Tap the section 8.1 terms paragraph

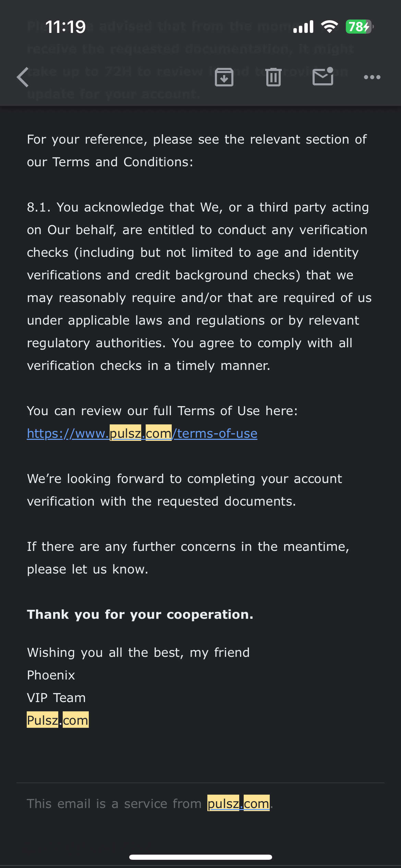coord(199,287)
